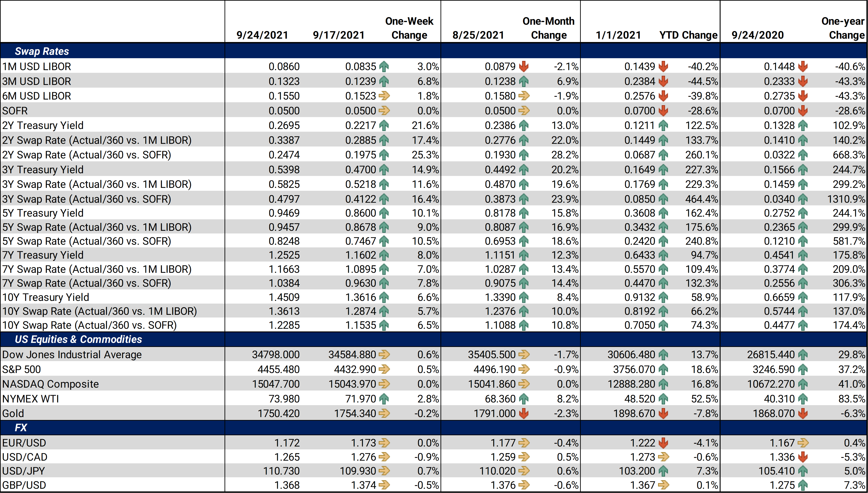Click the GBP/USD 1.368 value cell

point(287,485)
